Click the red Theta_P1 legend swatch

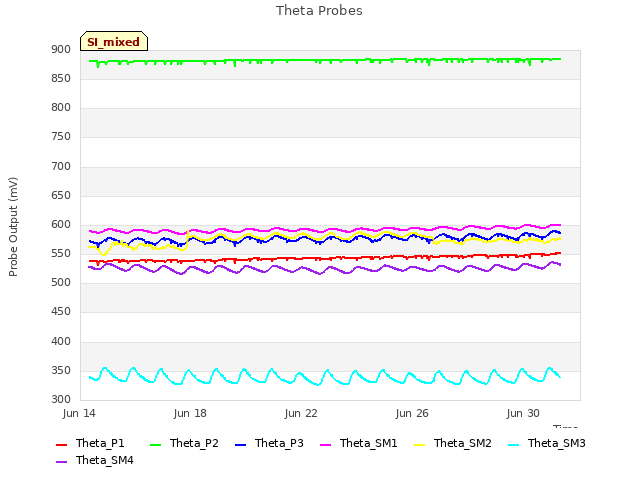coord(61,444)
